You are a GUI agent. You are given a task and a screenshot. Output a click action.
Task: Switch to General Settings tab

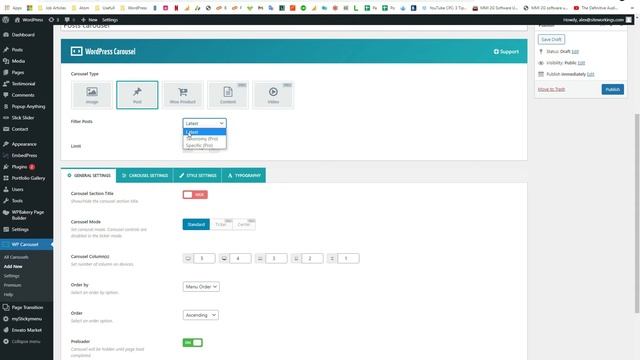89,176
